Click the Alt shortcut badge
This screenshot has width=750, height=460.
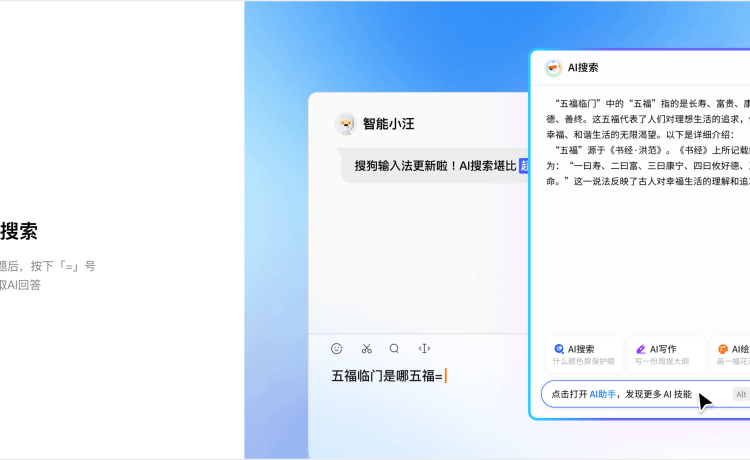click(x=741, y=394)
